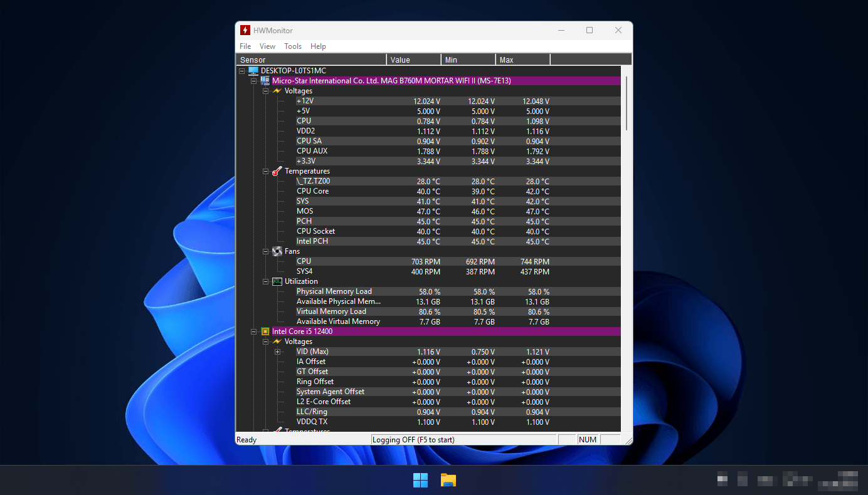Click the Intel Core i5 CPU icon
This screenshot has width=868, height=495.
click(x=265, y=331)
